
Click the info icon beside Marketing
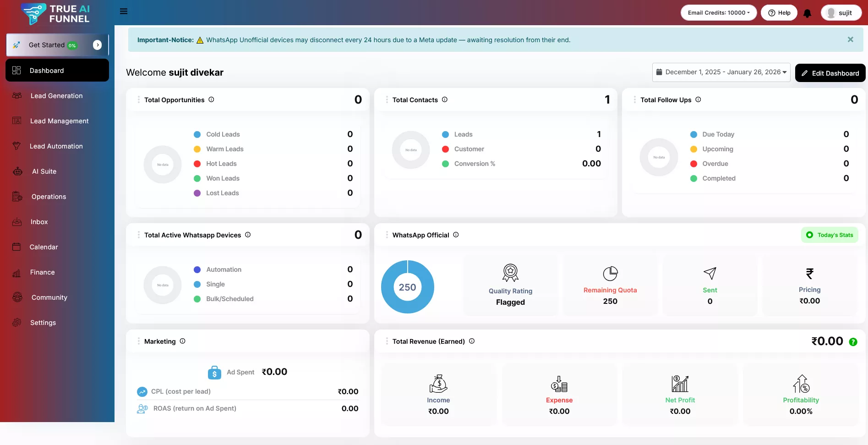click(x=182, y=341)
